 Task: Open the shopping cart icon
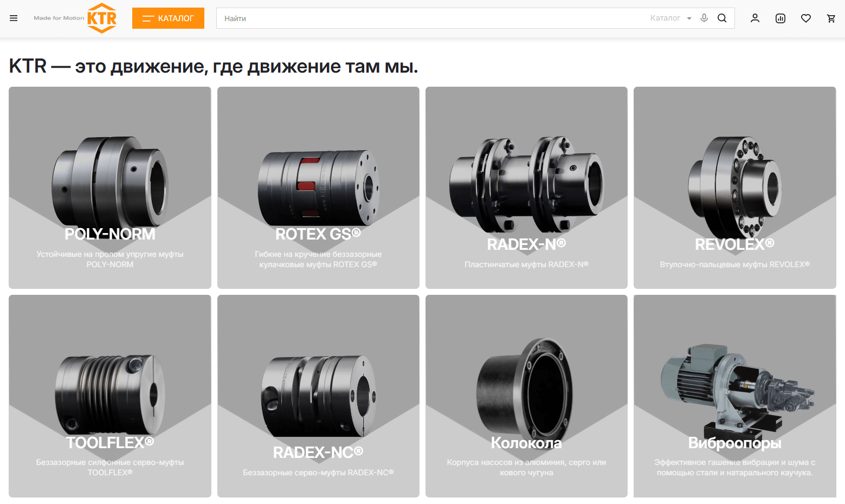[x=831, y=18]
